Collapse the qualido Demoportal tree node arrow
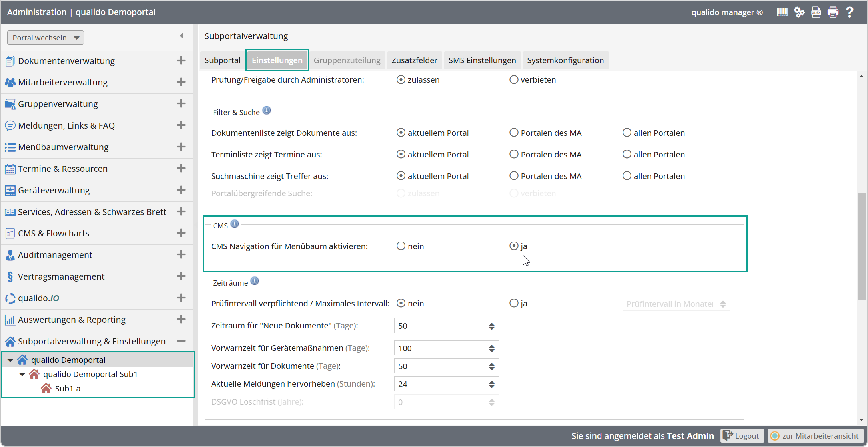868x447 pixels. (10, 360)
